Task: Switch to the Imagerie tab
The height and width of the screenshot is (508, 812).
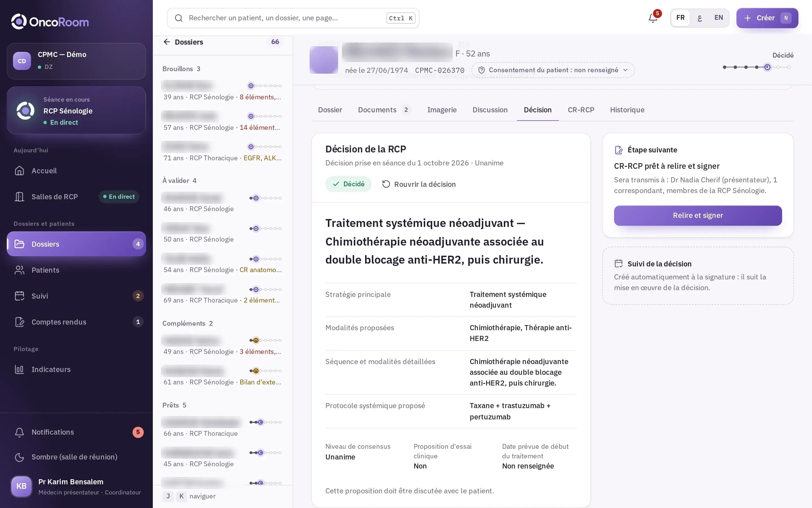Action: 442,110
